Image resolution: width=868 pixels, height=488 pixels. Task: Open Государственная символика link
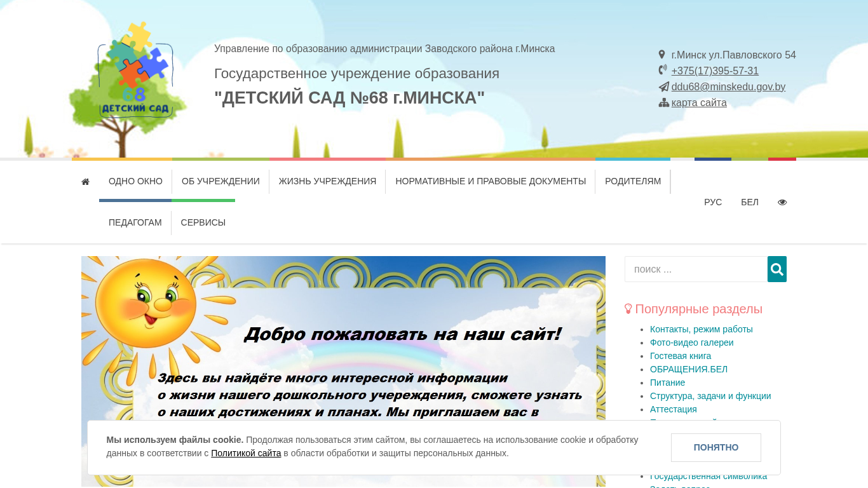709,477
